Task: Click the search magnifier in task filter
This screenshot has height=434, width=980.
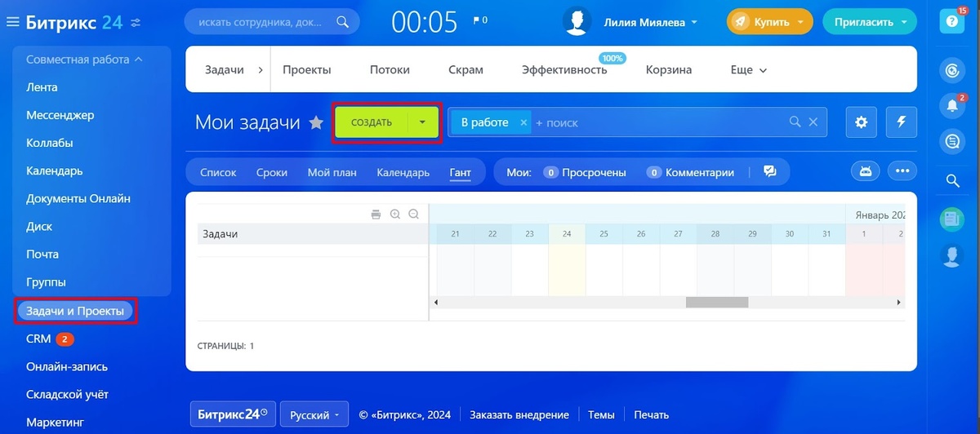Action: click(x=795, y=122)
